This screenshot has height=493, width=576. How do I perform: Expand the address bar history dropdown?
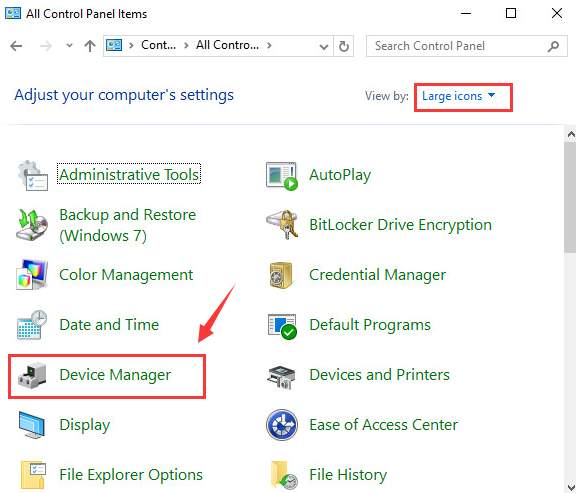point(324,47)
